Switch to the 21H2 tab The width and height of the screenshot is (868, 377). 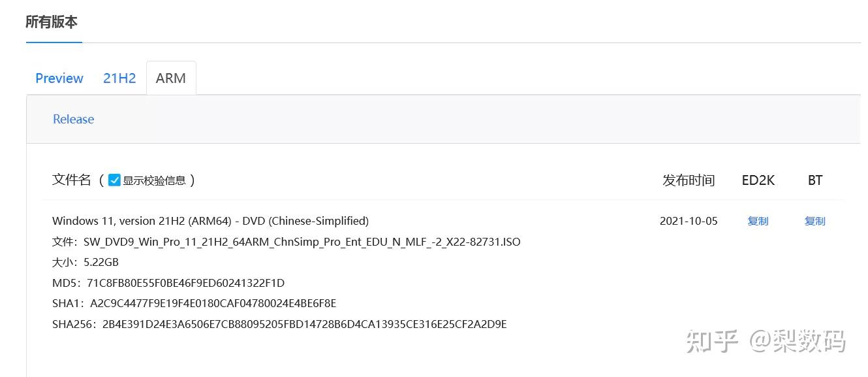tap(119, 78)
